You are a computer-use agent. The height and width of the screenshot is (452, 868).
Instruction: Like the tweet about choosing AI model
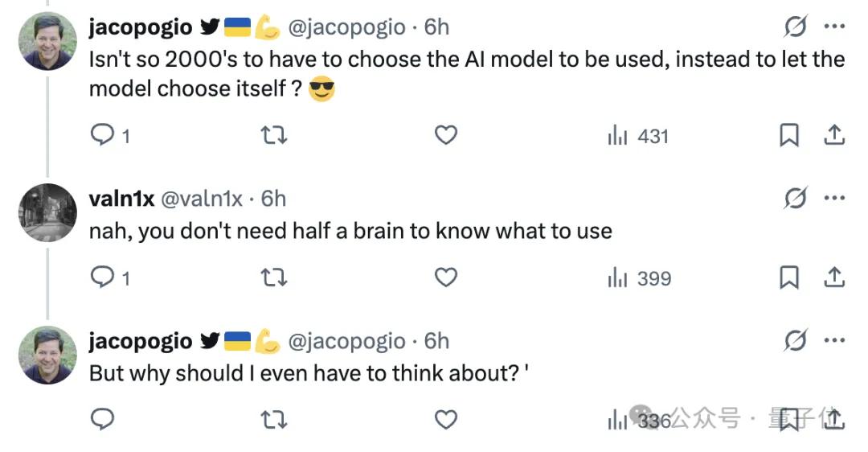coord(445,136)
